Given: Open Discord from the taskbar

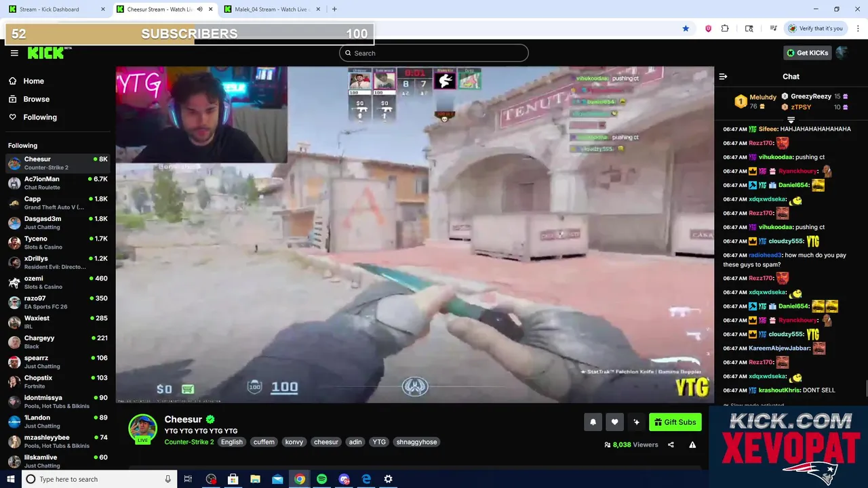Looking at the screenshot, I should point(344,479).
